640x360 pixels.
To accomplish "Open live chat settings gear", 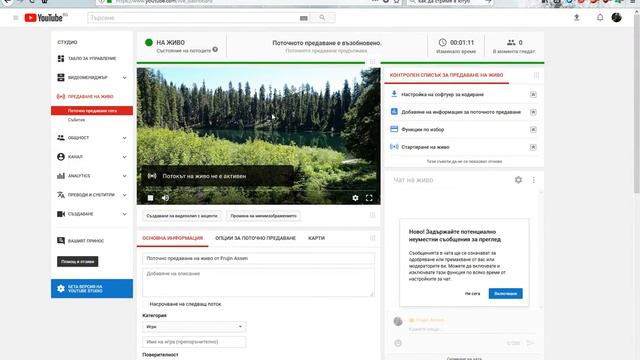I will pyautogui.click(x=518, y=180).
